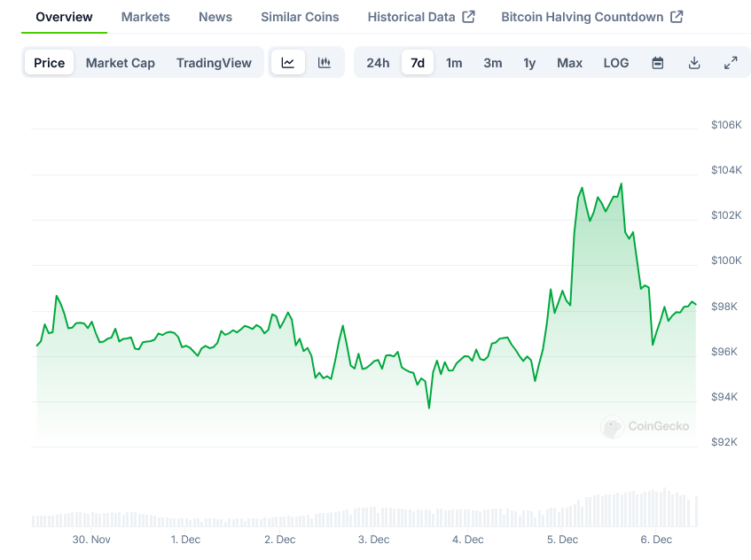Open the News tab
751x560 pixels.
point(215,17)
